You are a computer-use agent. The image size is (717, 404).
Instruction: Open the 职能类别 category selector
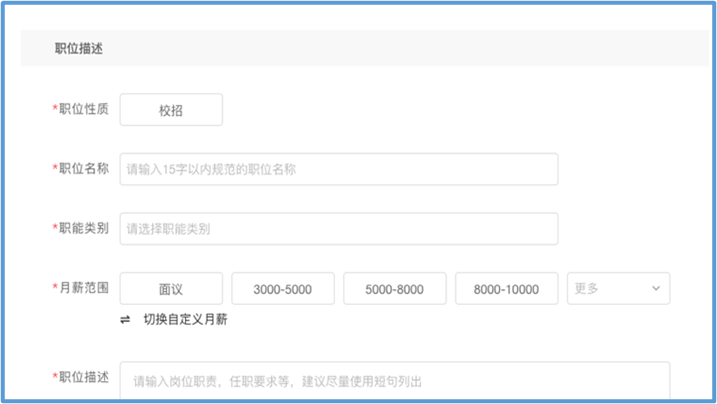point(338,229)
